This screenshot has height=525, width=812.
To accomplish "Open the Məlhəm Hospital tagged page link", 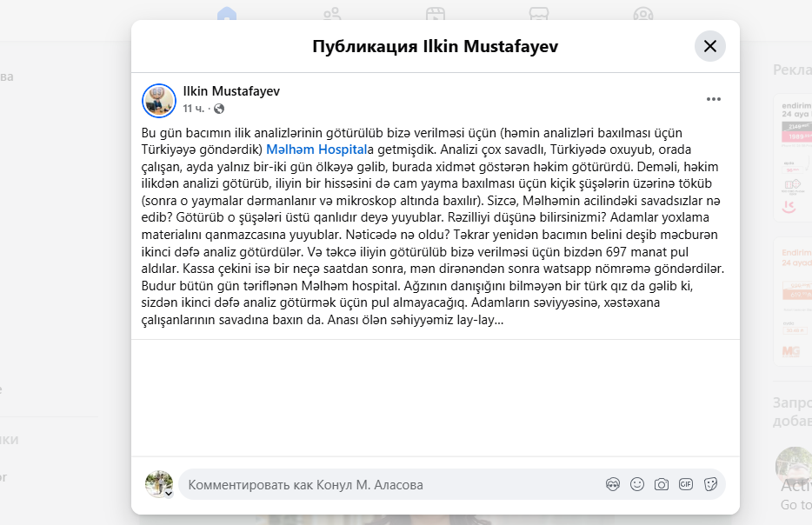I will tap(316, 150).
